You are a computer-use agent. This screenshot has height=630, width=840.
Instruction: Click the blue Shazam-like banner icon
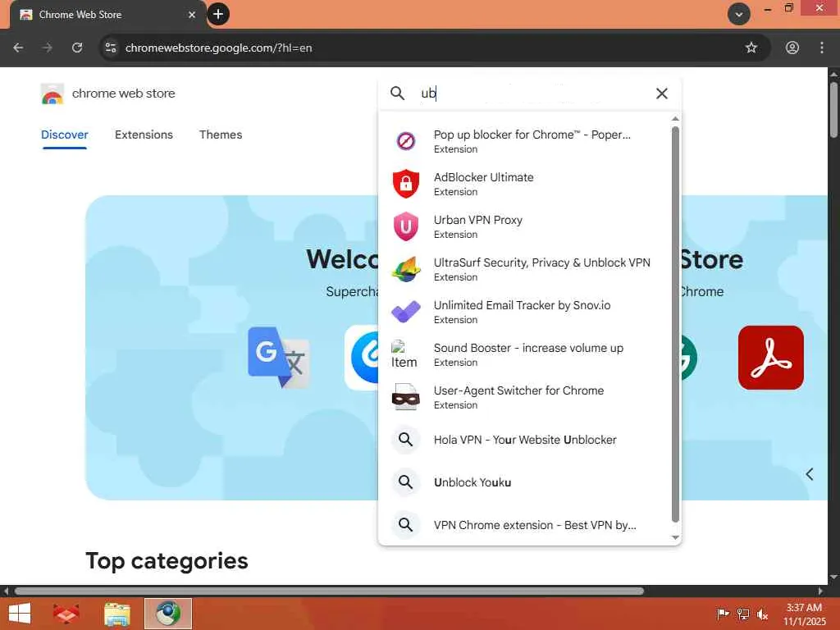362,358
